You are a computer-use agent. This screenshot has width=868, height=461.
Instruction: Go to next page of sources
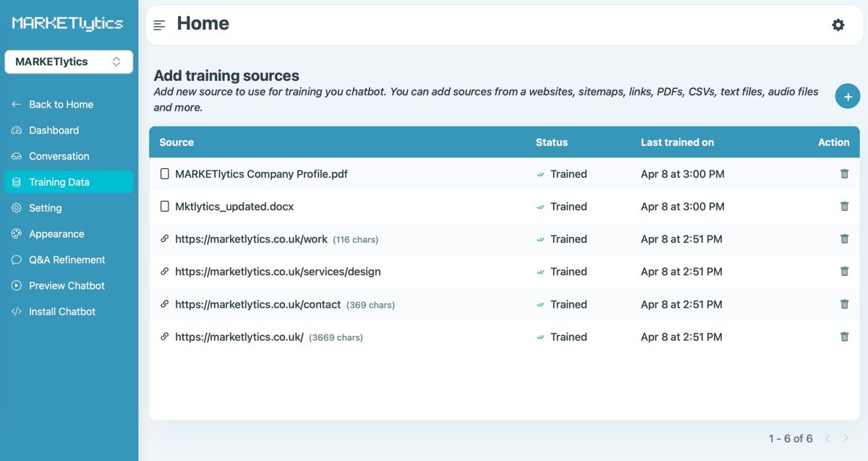(x=846, y=439)
